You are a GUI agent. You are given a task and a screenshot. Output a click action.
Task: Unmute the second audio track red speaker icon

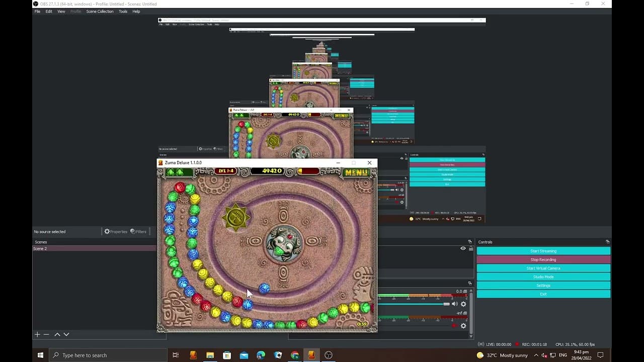click(455, 326)
